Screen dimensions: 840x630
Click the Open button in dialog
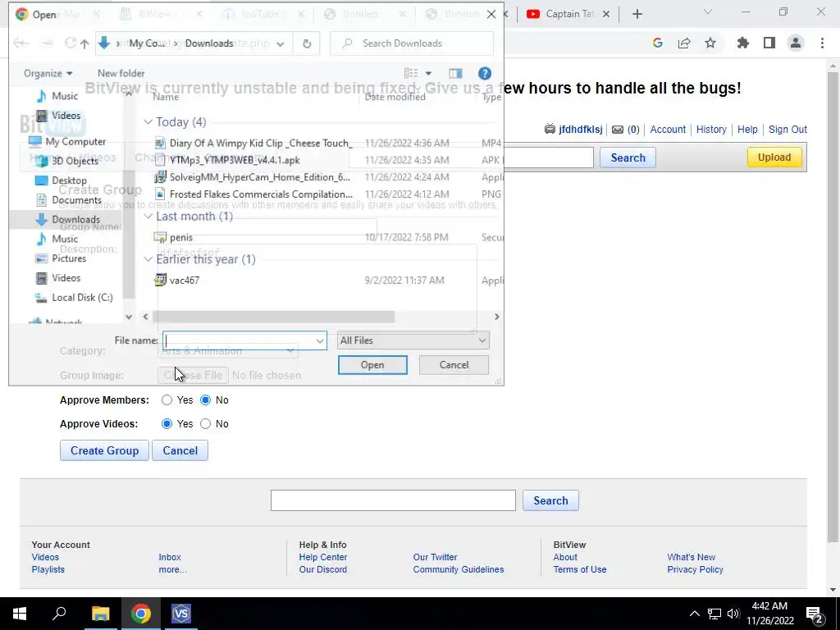point(372,365)
